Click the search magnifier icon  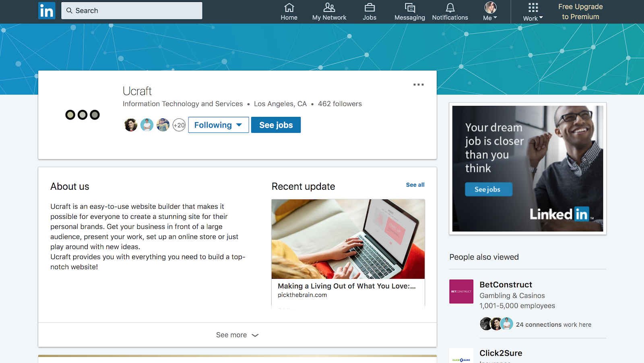pyautogui.click(x=69, y=10)
